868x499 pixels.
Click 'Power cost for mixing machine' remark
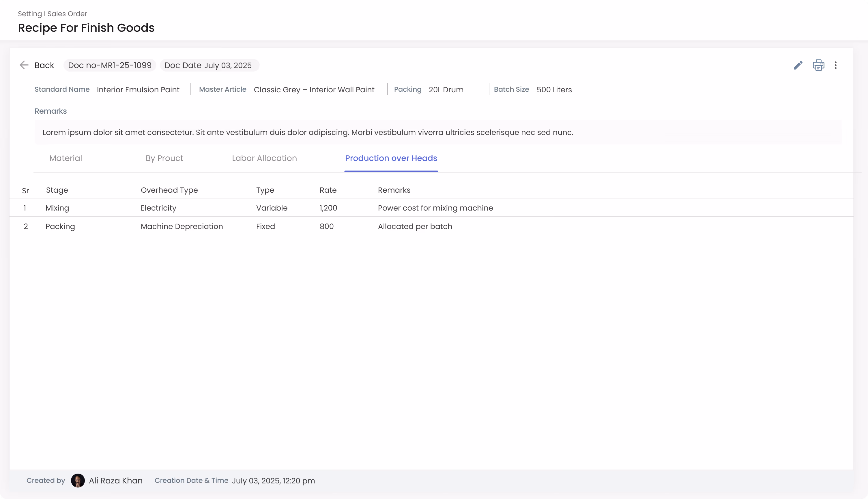tap(435, 208)
